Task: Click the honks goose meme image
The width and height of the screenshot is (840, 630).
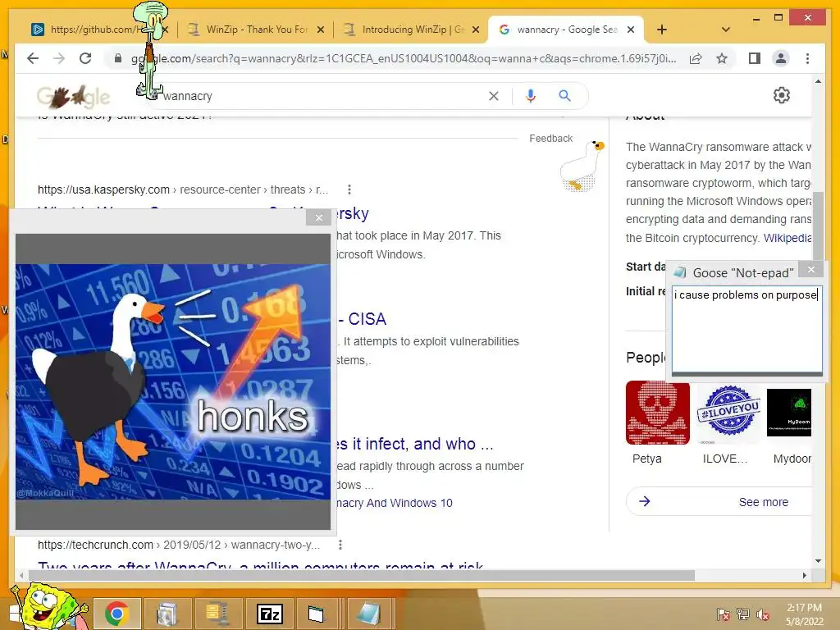Action: click(x=172, y=381)
